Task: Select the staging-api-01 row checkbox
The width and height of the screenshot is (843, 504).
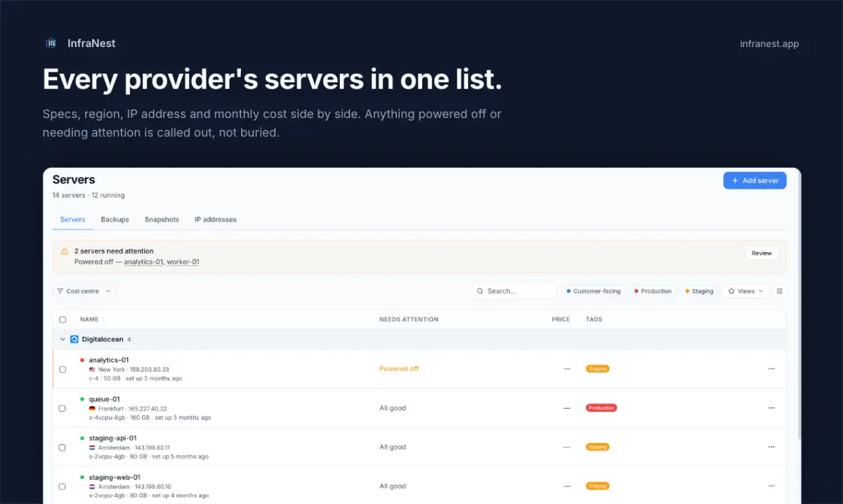Action: (x=63, y=447)
